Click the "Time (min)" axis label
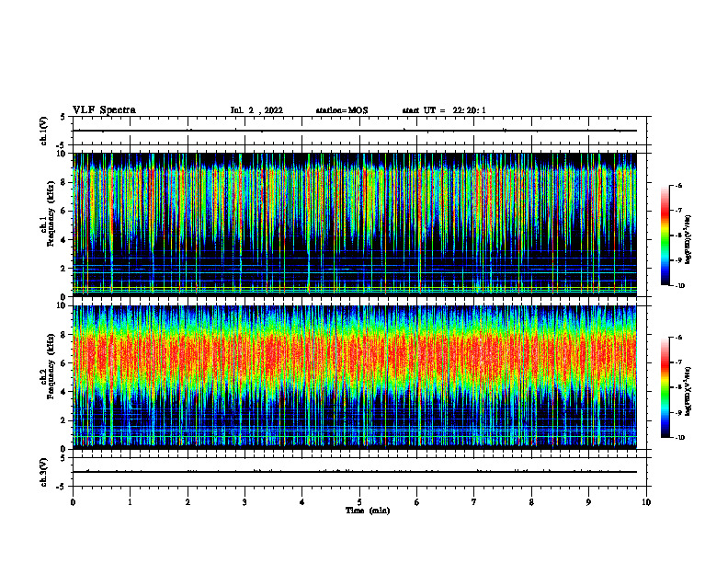728x563 pixels. pos(368,511)
